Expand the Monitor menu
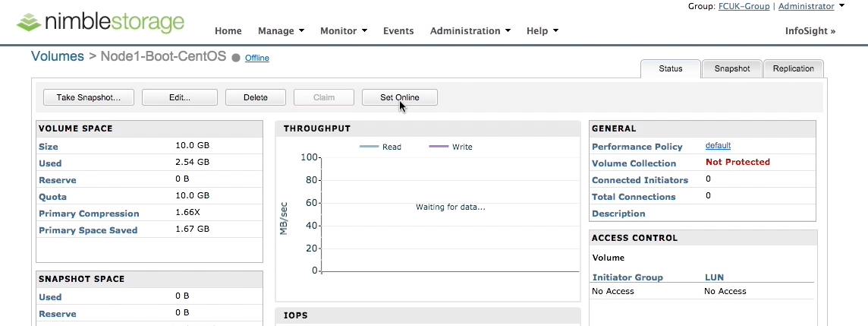The width and height of the screenshot is (868, 326). coord(343,31)
